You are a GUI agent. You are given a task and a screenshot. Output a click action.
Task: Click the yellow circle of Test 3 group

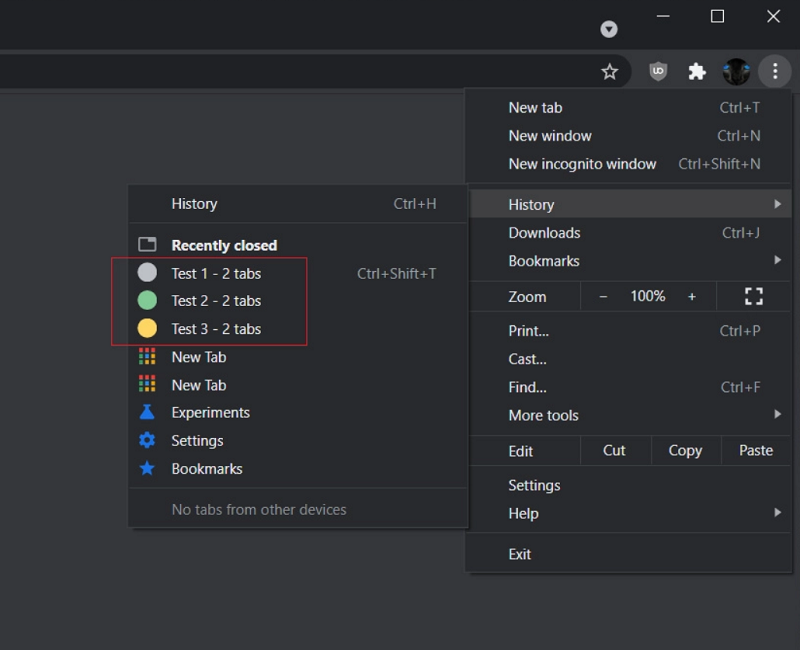[x=147, y=328]
